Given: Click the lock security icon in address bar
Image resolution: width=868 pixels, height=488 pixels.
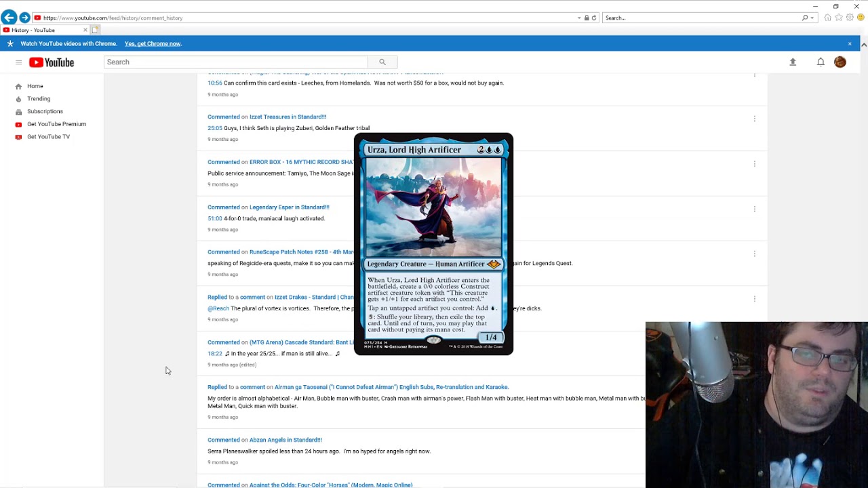Looking at the screenshot, I should click(x=587, y=18).
